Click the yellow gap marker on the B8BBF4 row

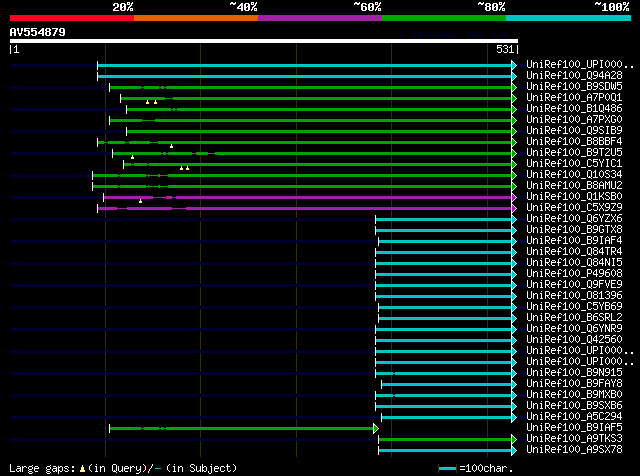point(171,146)
